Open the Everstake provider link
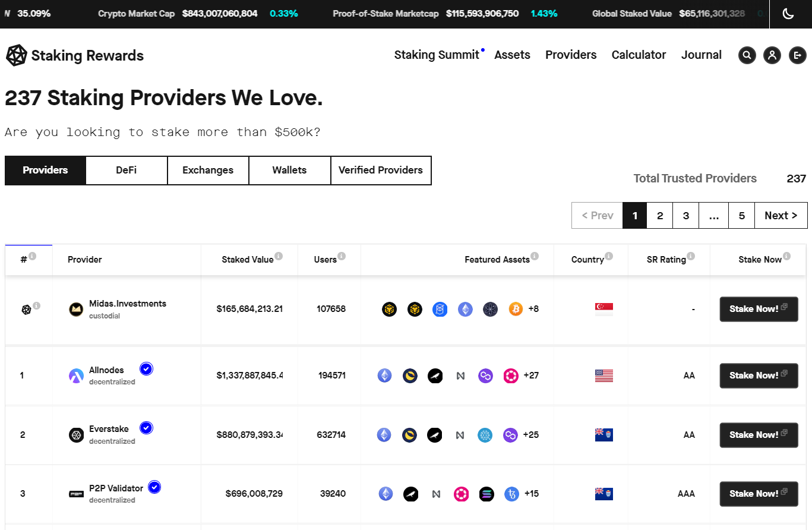This screenshot has width=812, height=530. click(x=109, y=429)
